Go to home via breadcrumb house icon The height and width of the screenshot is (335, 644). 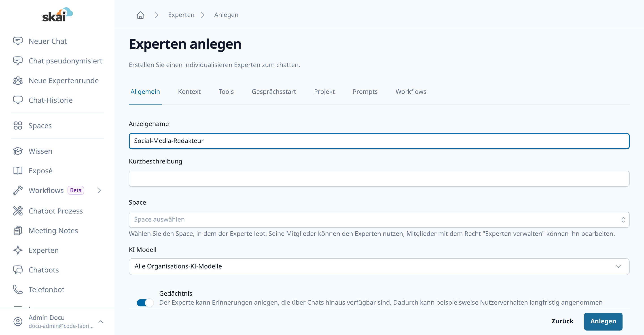(x=140, y=15)
